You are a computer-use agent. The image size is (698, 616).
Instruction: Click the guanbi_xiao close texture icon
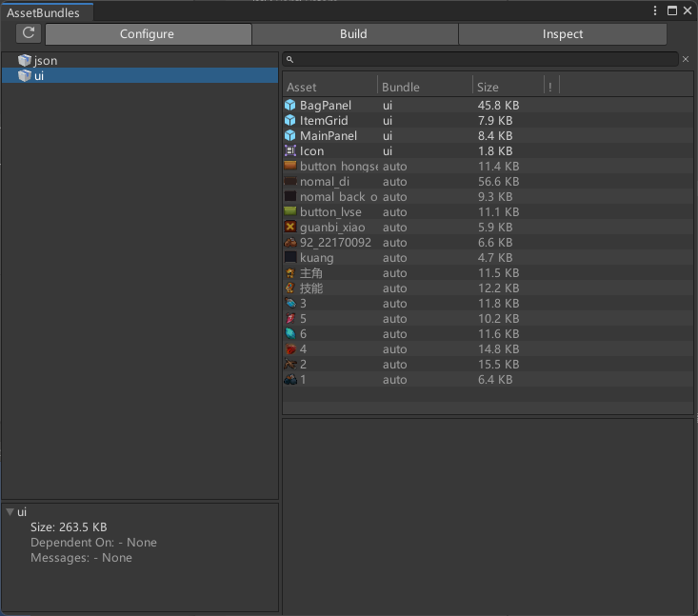(290, 227)
